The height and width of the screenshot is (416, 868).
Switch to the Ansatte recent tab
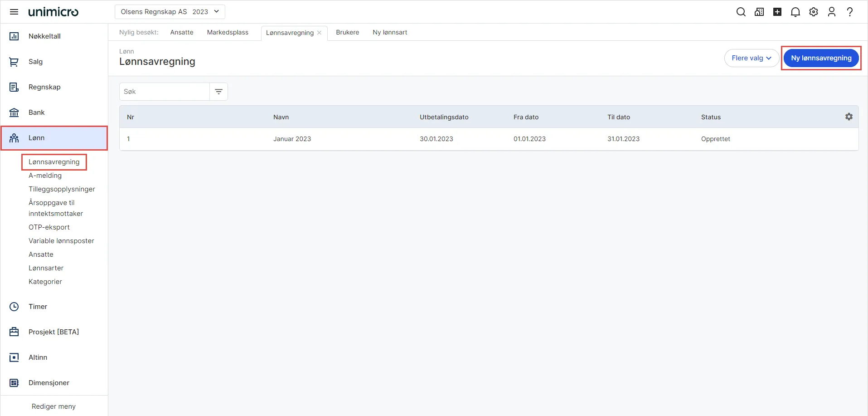pos(182,32)
